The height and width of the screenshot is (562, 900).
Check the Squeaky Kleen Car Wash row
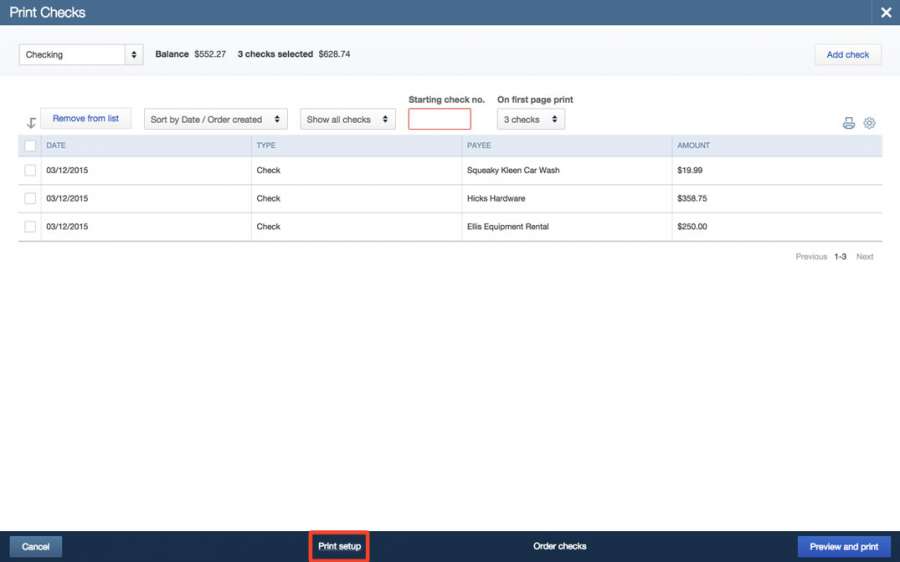pos(30,171)
